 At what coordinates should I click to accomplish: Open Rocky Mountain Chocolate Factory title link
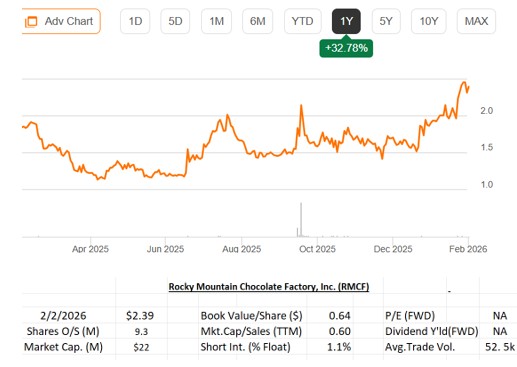pos(269,287)
